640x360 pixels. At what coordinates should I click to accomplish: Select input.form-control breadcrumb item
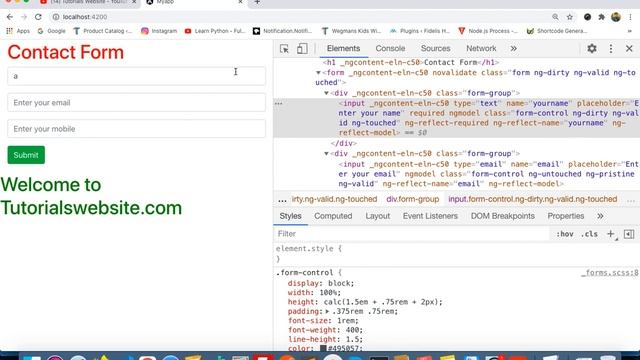tap(533, 199)
